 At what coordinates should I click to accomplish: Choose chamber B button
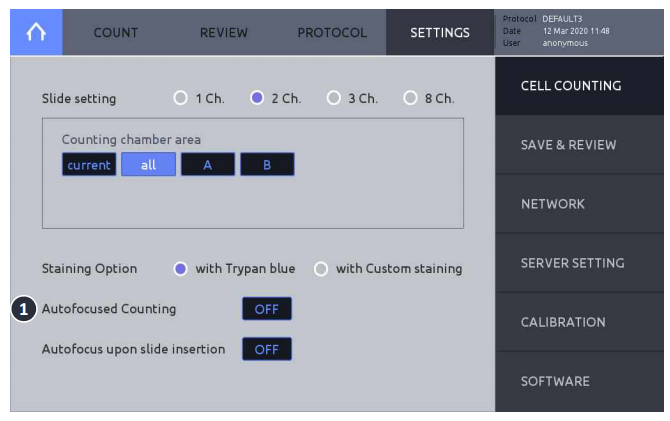pos(267,165)
